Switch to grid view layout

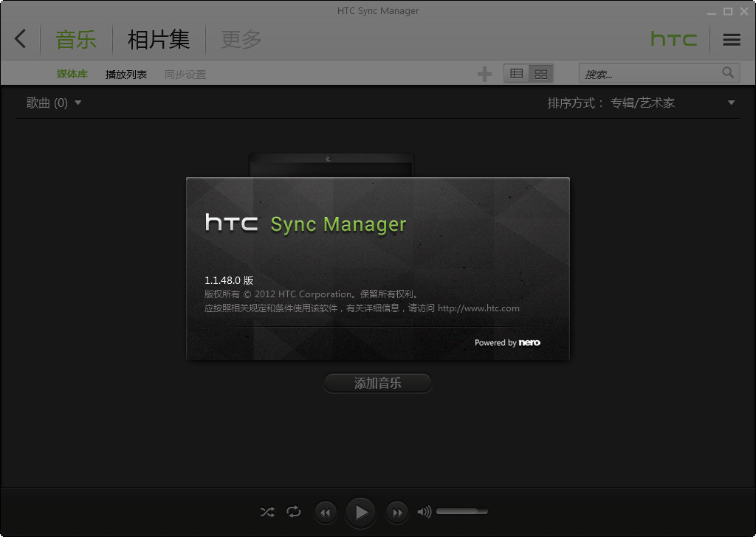coord(541,72)
